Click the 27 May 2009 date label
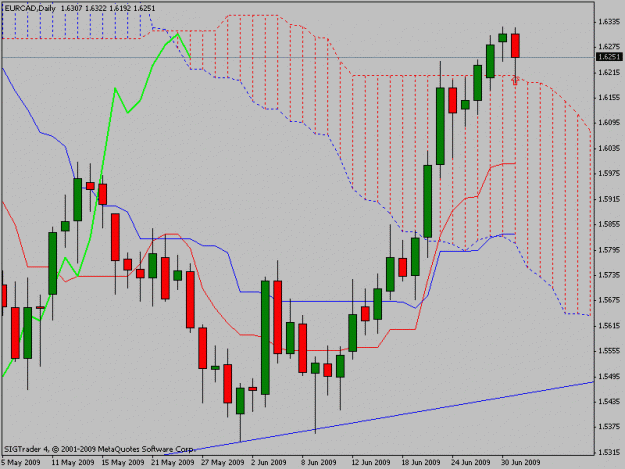Image resolution: width=625 pixels, height=469 pixels. (x=222, y=462)
